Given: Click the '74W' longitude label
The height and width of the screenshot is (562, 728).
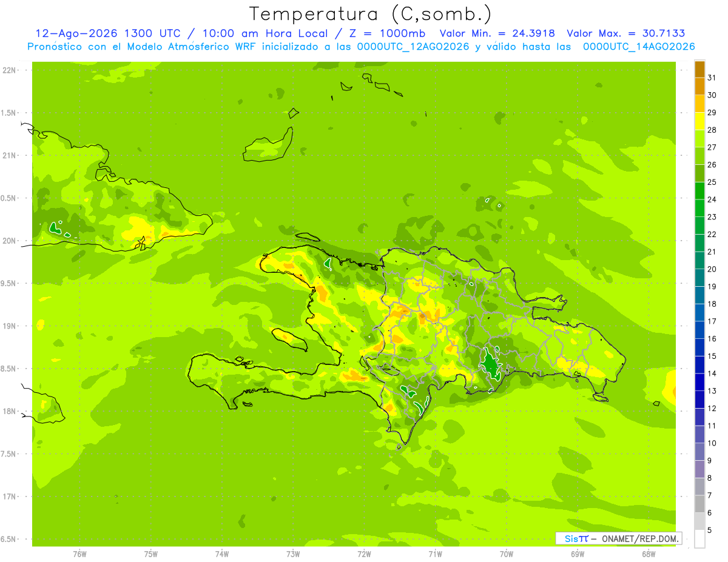Looking at the screenshot, I should (x=222, y=554).
